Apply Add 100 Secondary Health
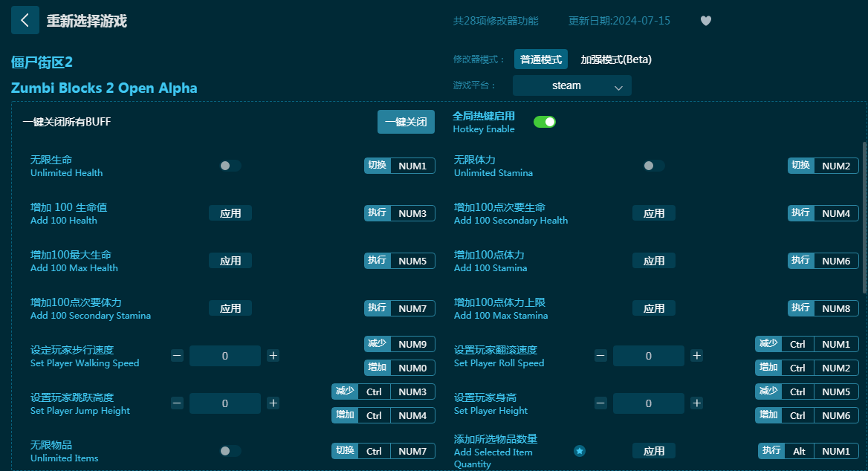The width and height of the screenshot is (868, 471). (654, 213)
